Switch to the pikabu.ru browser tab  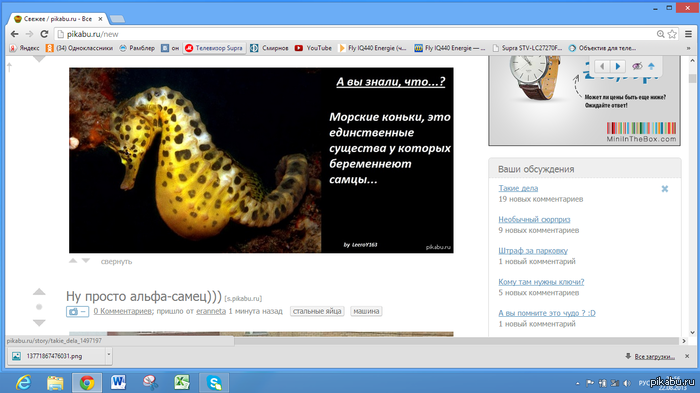point(58,19)
